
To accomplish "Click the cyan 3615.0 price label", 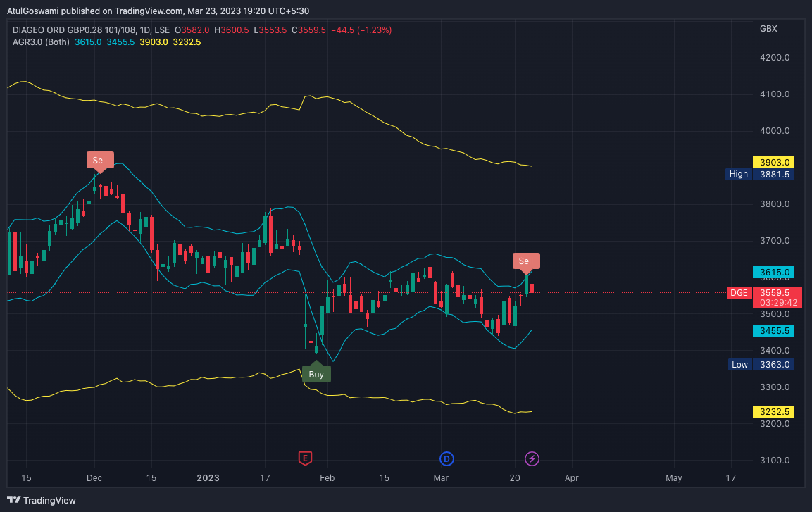I will coord(773,273).
